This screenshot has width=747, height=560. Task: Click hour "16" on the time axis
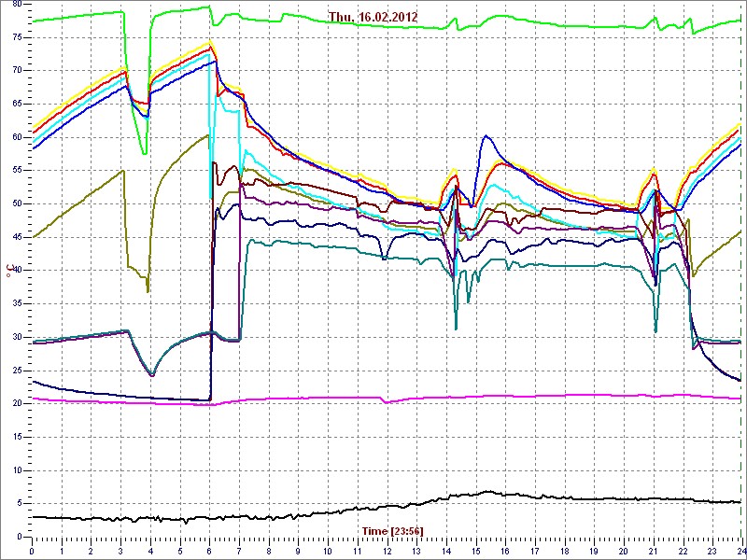[x=505, y=551]
